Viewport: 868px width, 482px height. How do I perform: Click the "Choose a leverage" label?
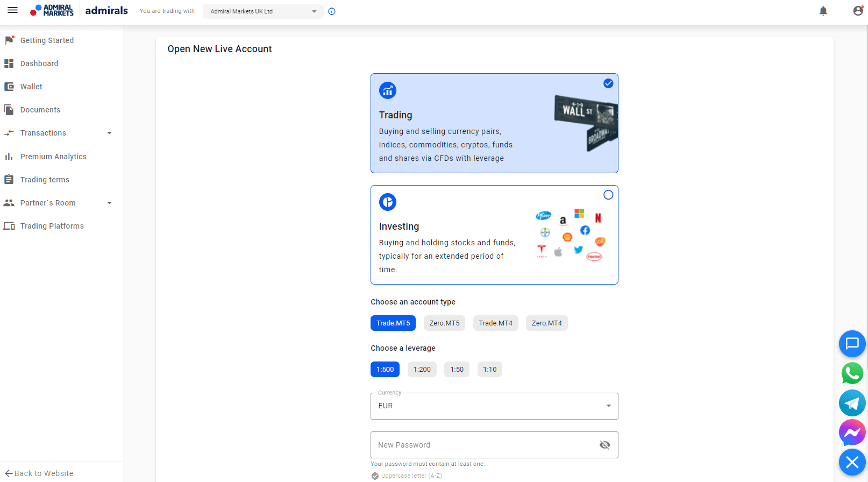coord(403,348)
